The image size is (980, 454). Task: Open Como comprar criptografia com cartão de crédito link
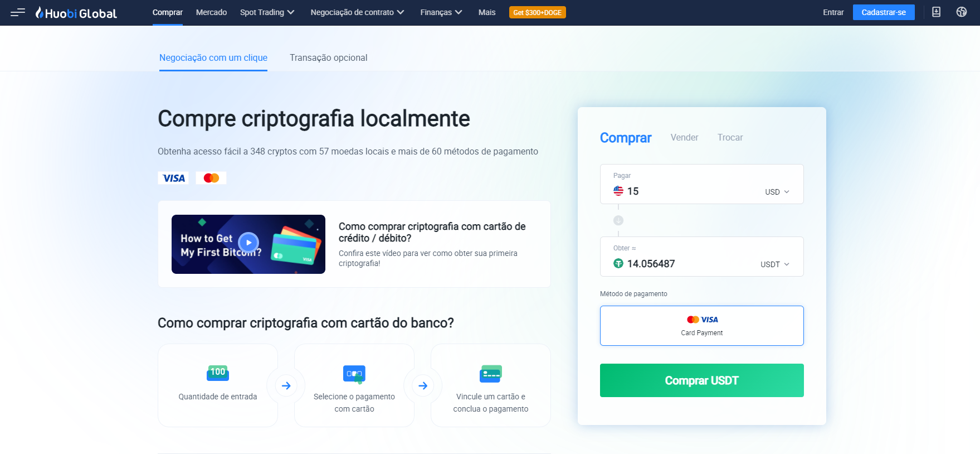432,232
